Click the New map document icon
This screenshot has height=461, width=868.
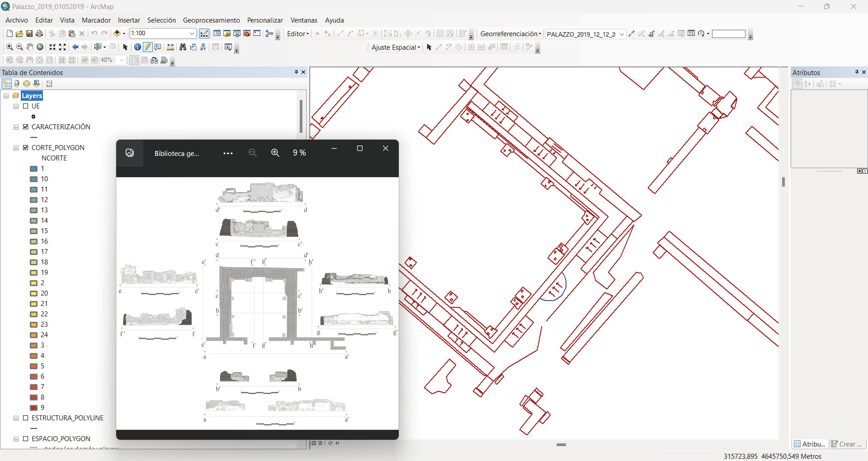point(9,33)
